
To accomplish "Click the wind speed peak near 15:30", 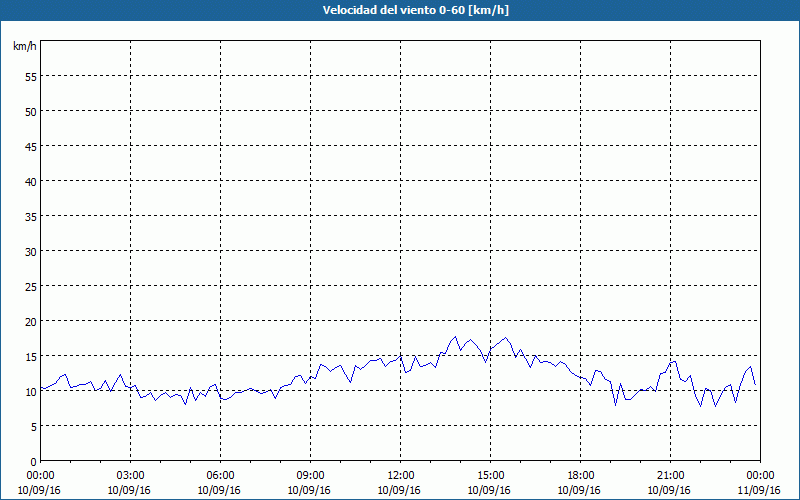I will [x=506, y=337].
